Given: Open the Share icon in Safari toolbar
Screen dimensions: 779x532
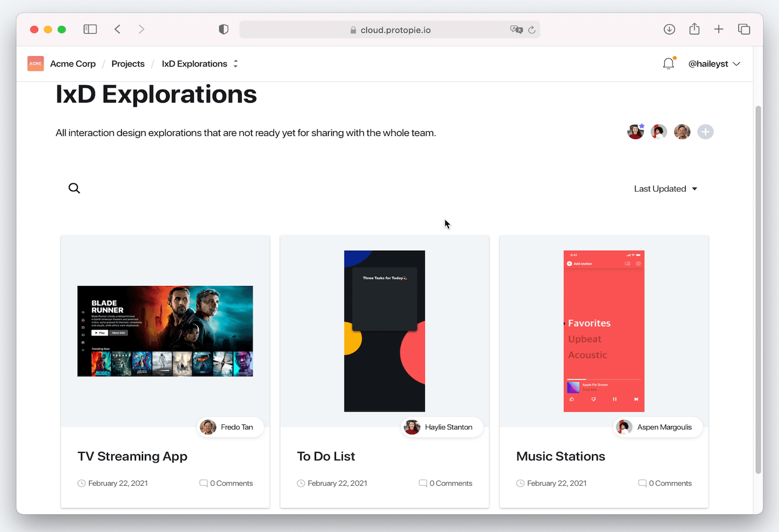Looking at the screenshot, I should (695, 29).
